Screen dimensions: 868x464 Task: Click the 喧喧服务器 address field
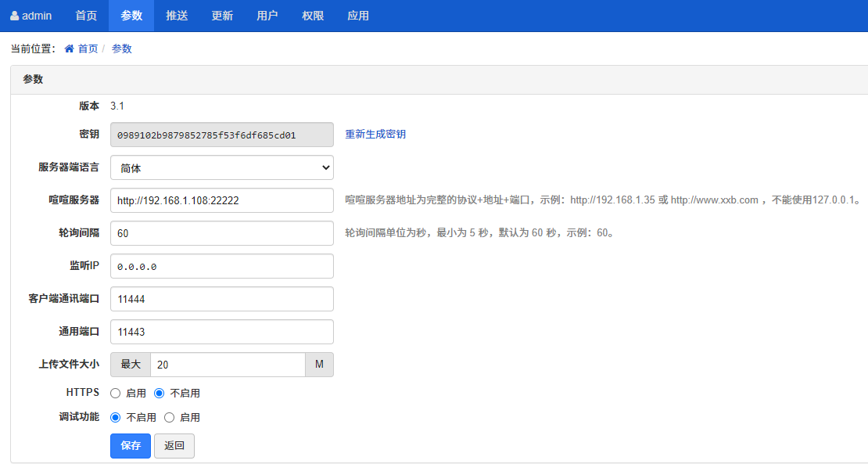pyautogui.click(x=221, y=200)
